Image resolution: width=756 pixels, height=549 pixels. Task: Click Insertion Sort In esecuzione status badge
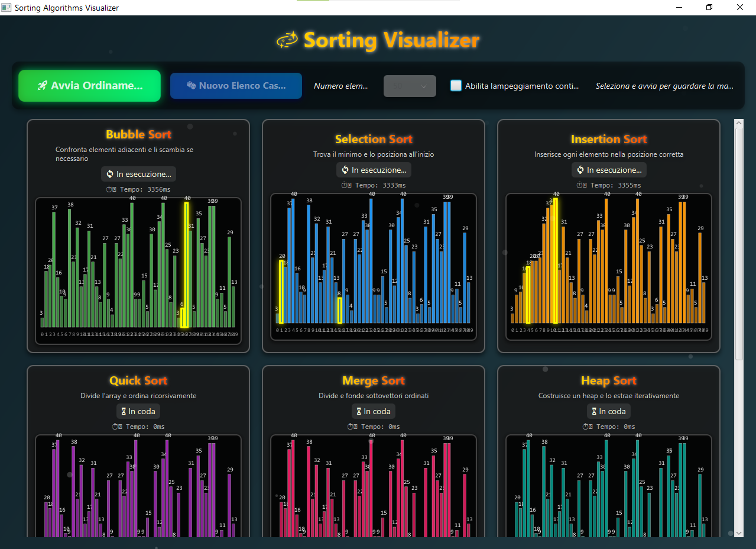point(609,170)
